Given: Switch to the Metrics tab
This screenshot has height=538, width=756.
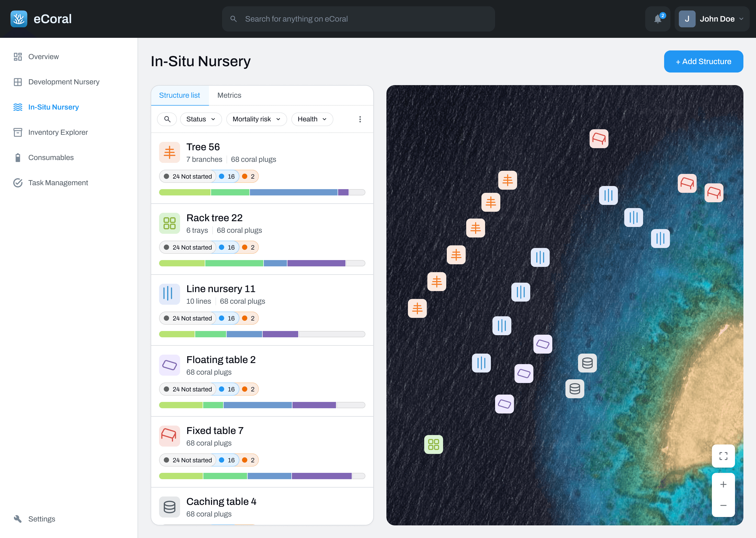Looking at the screenshot, I should [x=229, y=95].
